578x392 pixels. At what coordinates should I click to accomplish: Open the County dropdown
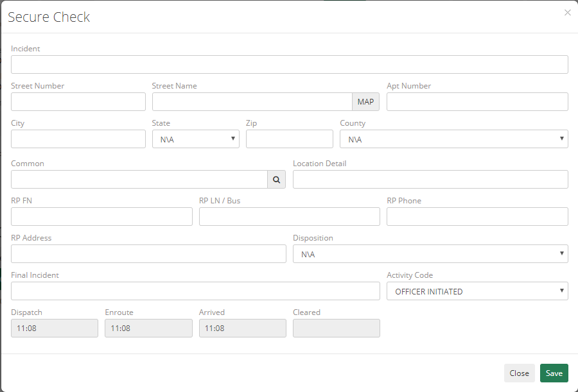[454, 139]
